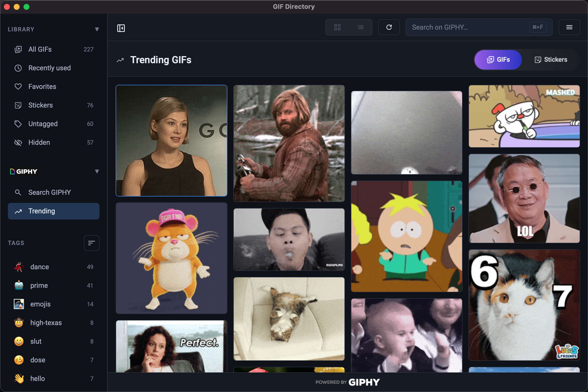The width and height of the screenshot is (588, 392).
Task: Open the orange hamster with pink cap GIF
Action: (171, 258)
